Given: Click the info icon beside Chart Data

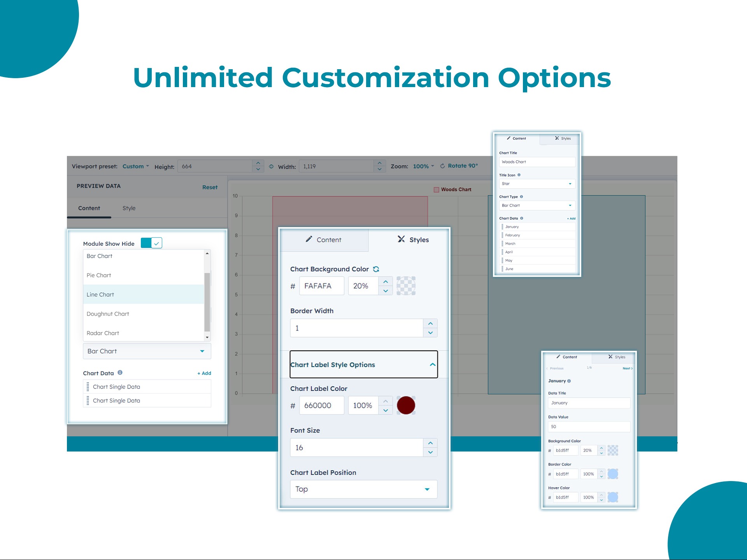Looking at the screenshot, I should point(120,373).
